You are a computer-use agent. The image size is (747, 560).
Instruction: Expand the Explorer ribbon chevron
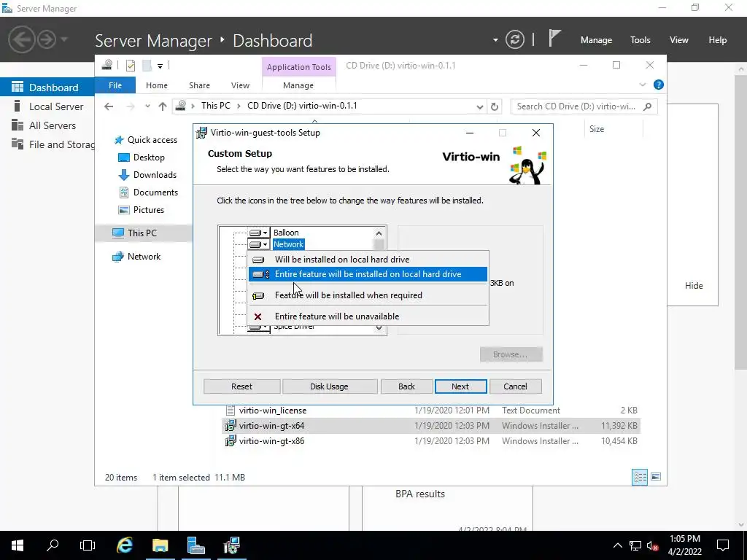pos(642,85)
